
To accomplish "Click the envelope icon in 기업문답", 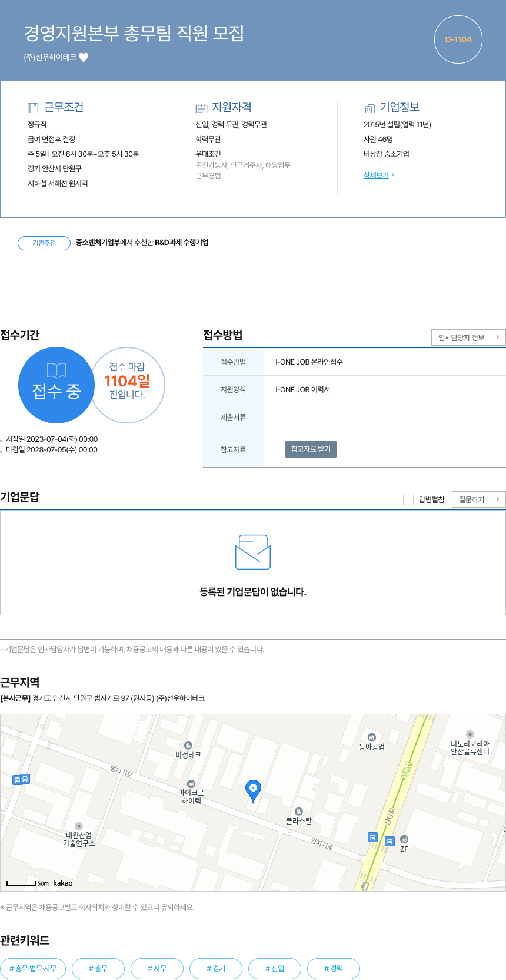I will coord(253,552).
